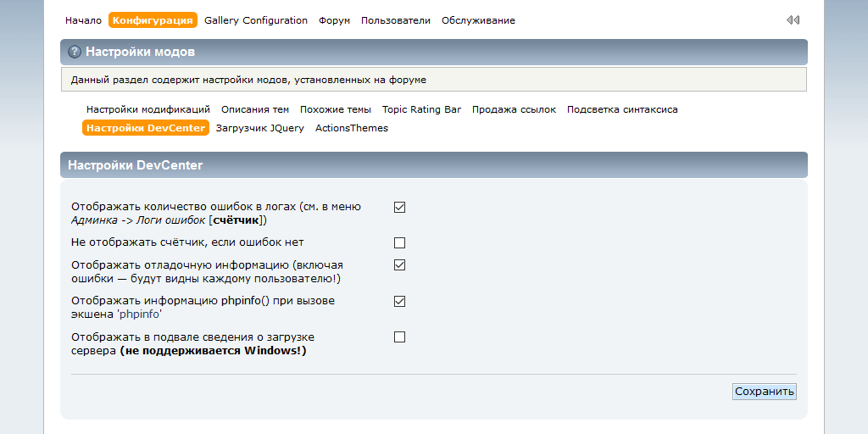
Task: Open the Начало menu item
Action: (x=83, y=20)
